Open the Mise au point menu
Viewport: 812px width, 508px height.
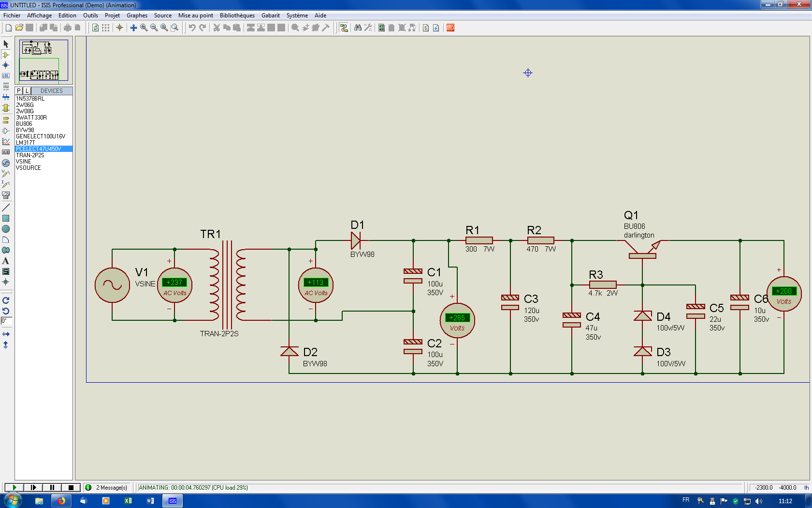(x=195, y=15)
